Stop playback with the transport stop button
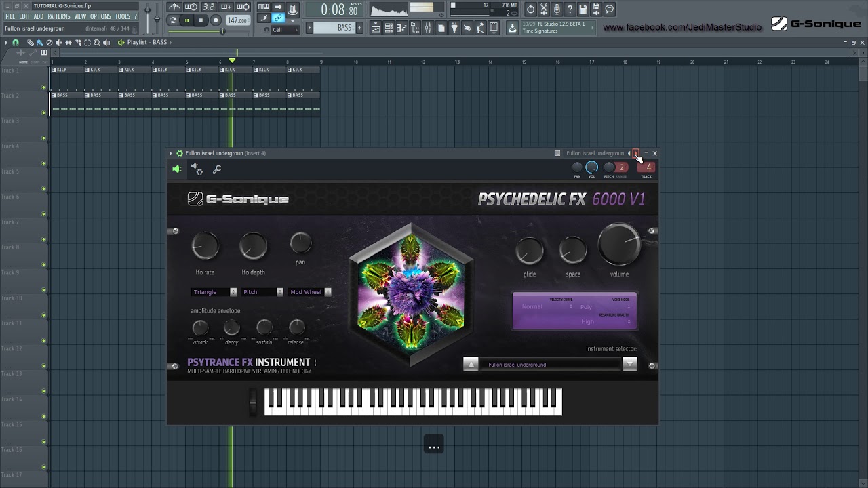This screenshot has width=868, height=488. coord(201,20)
